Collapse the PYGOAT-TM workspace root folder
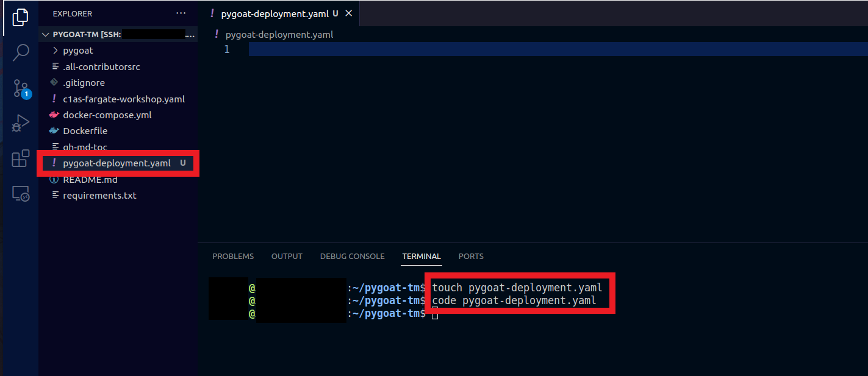The width and height of the screenshot is (868, 376). point(118,34)
